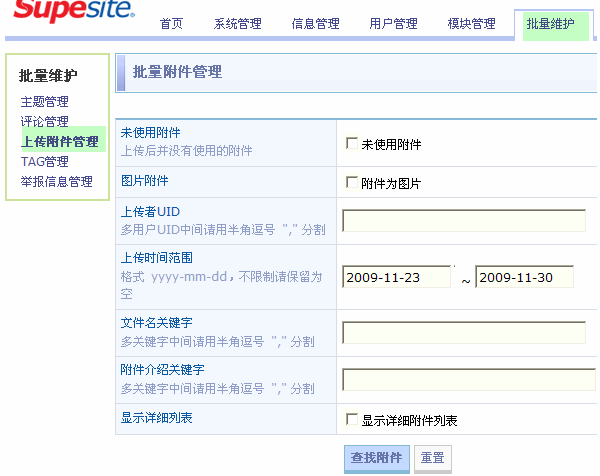Click end date field 2009-11-30

(x=524, y=277)
